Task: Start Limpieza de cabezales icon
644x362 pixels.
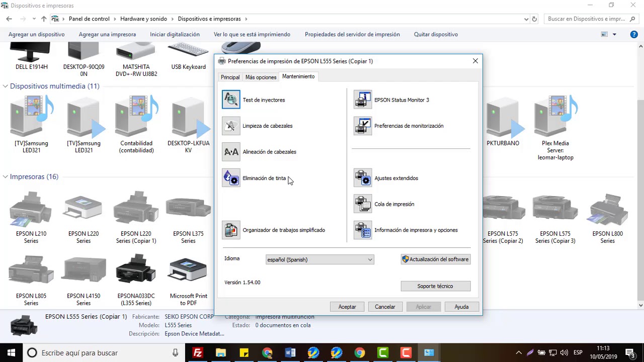Action: 231,126
